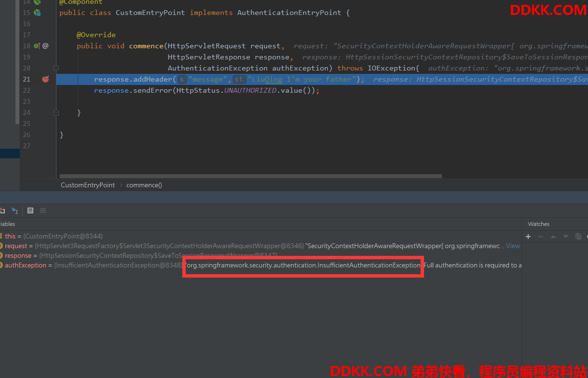Click the @ annotation gutter icon on line 18
The width and height of the screenshot is (588, 378).
(45, 46)
